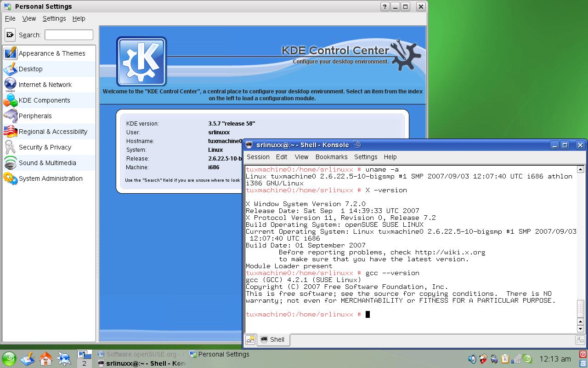Open Settings menu in Personal Settings
Image resolution: width=588 pixels, height=368 pixels.
(54, 18)
